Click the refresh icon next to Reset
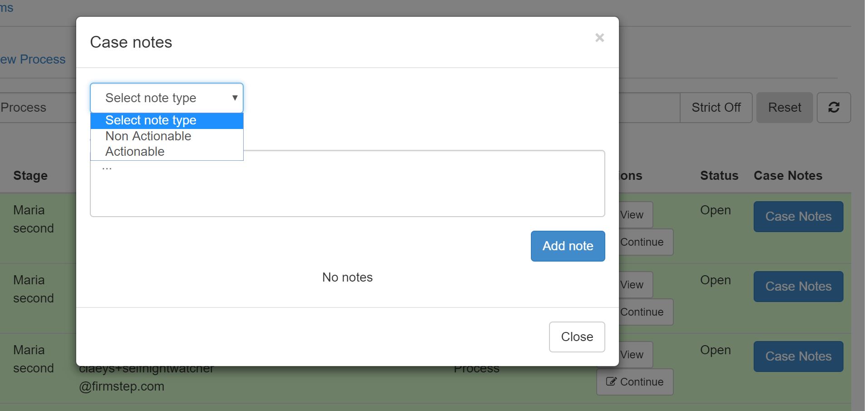This screenshot has height=411, width=868. tap(834, 108)
